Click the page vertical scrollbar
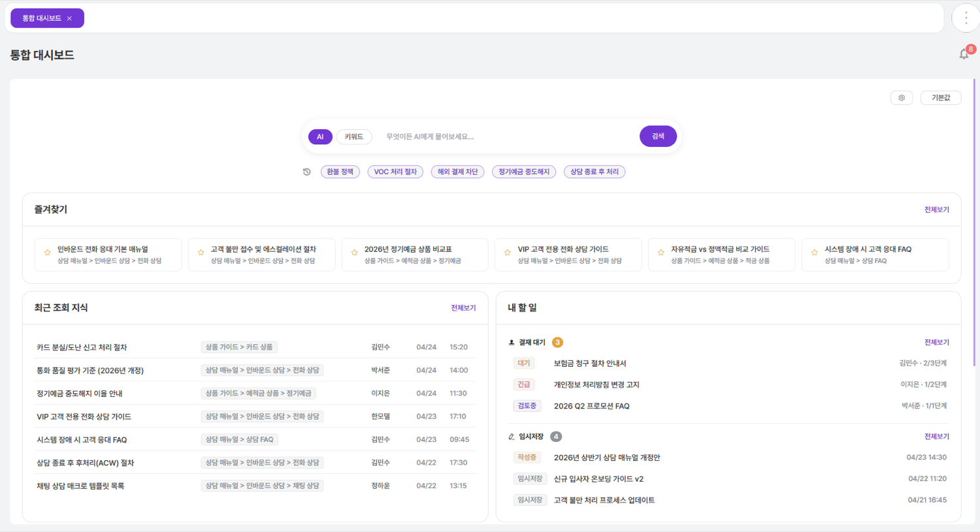 pos(974,222)
